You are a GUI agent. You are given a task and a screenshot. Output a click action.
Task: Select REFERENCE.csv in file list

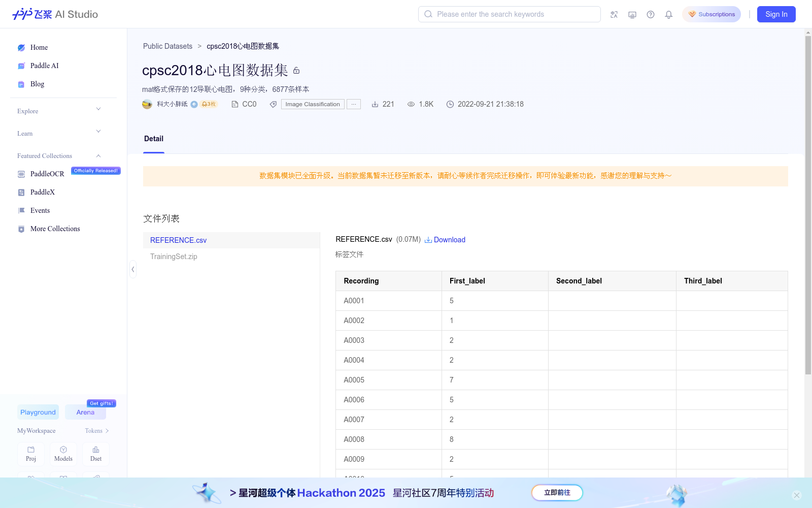click(231, 240)
